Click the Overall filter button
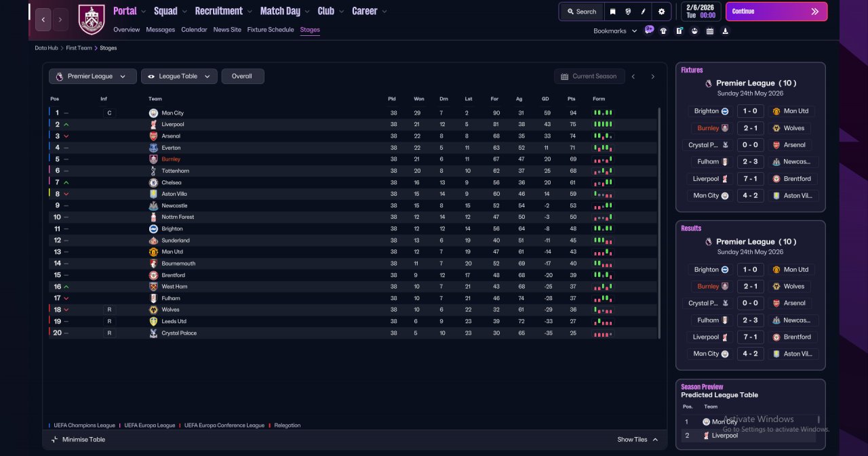Screen dimensions: 868x456 (242, 77)
